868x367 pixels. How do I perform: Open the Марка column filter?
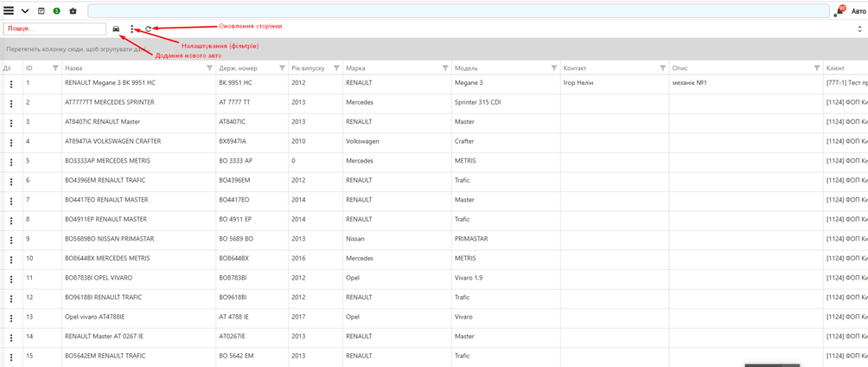click(445, 68)
